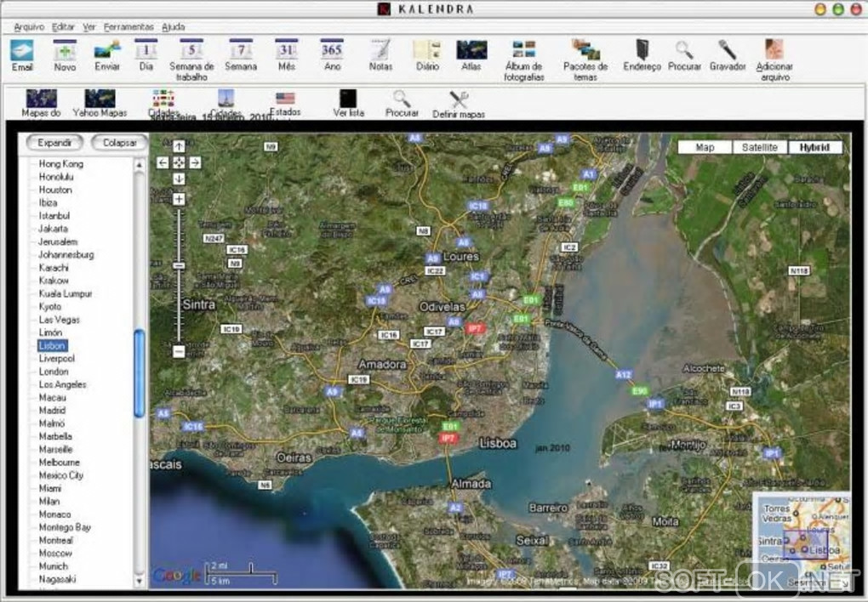Open the Arquivo menu
868x602 pixels.
(29, 27)
